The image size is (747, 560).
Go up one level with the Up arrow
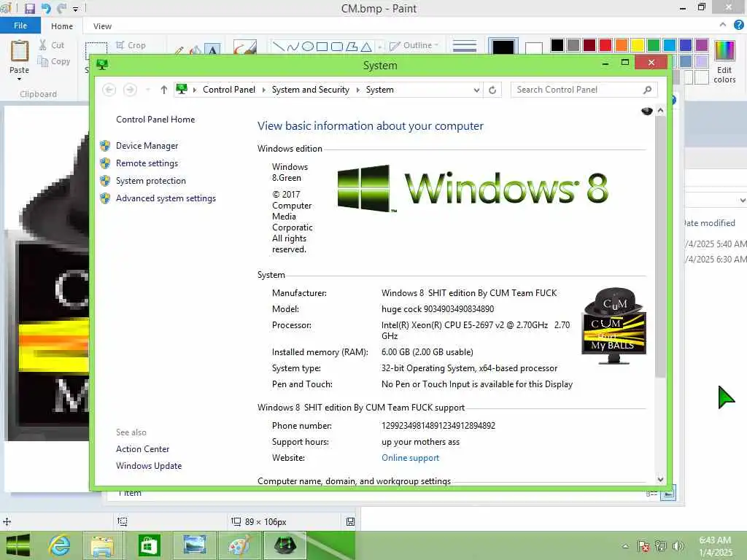point(164,90)
